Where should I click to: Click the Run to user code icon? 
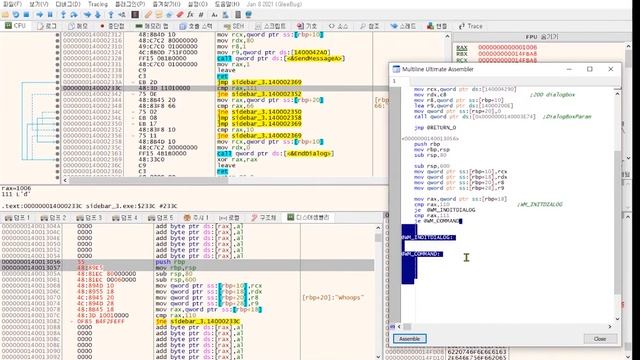(x=122, y=15)
